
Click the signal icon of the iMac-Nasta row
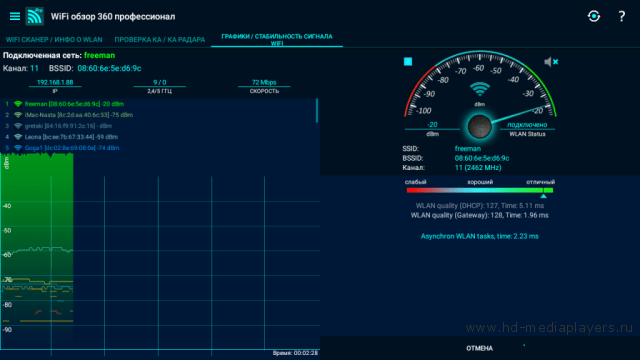pos(18,115)
